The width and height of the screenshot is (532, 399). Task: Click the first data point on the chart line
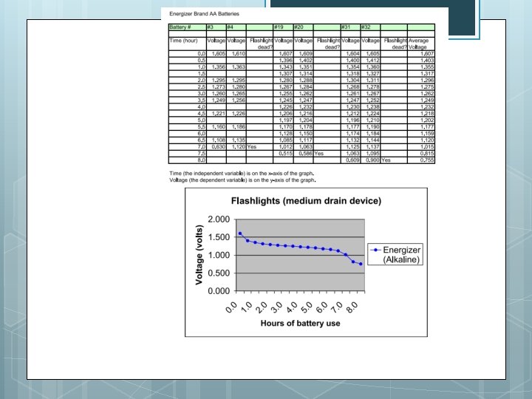pos(240,233)
